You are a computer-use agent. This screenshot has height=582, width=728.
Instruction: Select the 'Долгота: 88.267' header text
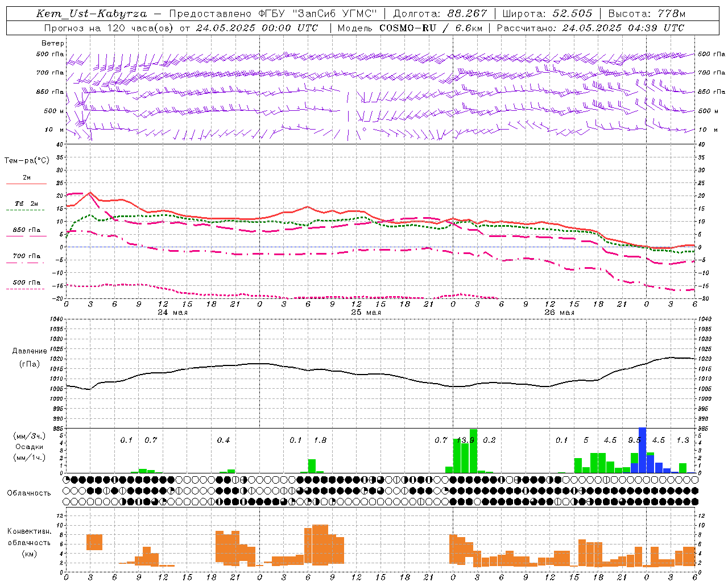(x=440, y=14)
